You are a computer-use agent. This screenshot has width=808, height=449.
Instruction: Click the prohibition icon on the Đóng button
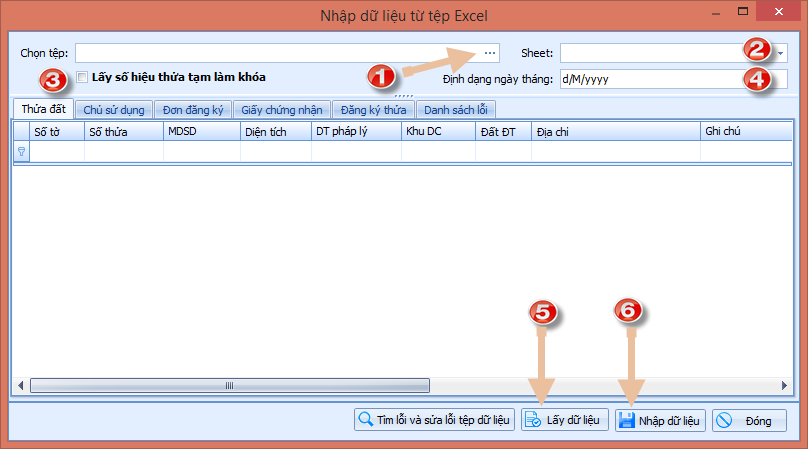pos(725,420)
